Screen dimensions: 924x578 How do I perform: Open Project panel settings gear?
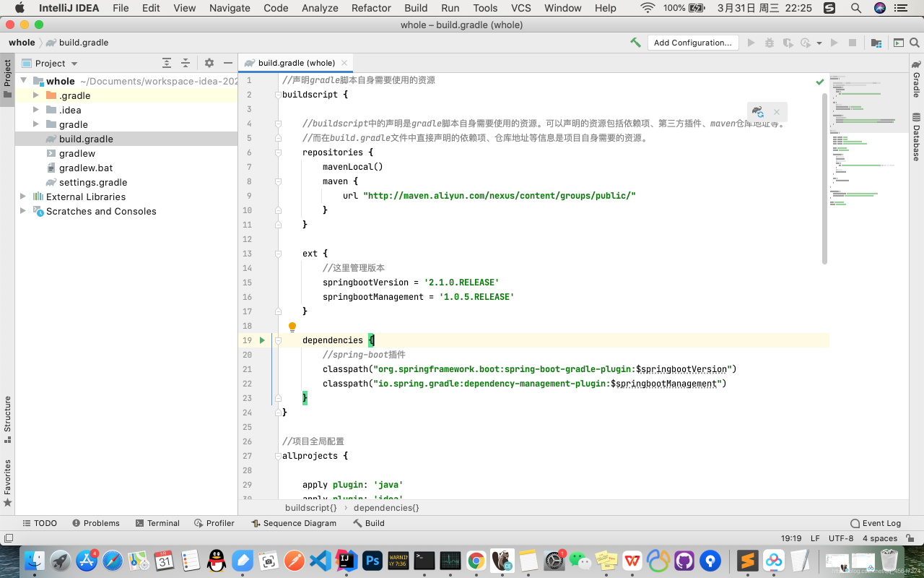(209, 63)
